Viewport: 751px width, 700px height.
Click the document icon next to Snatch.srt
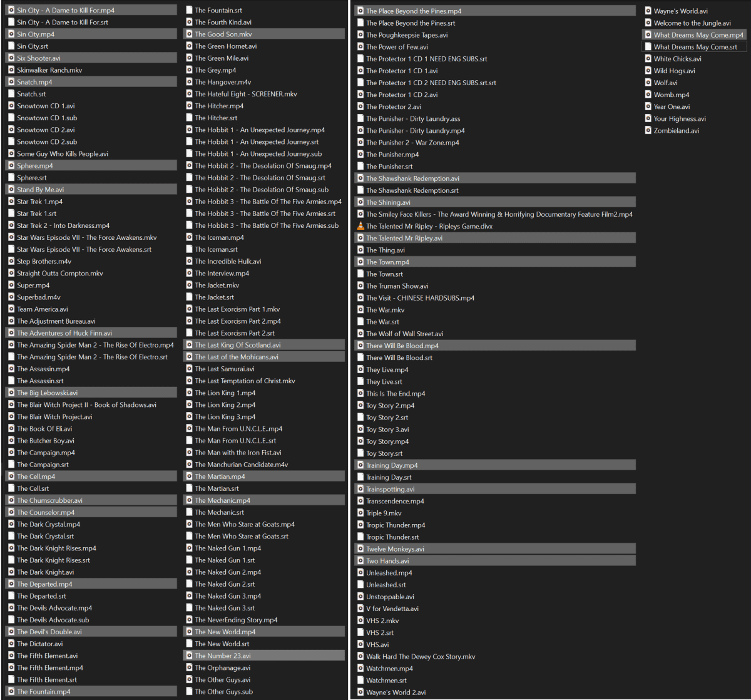point(11,94)
